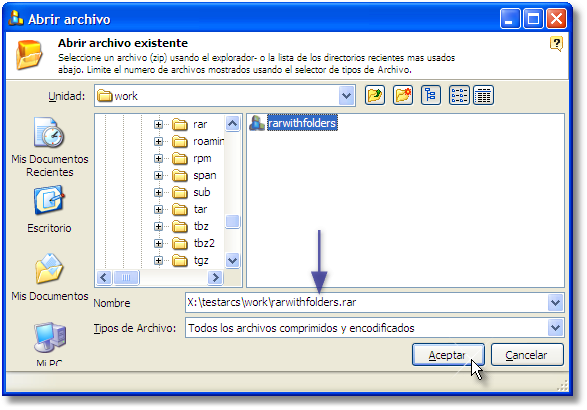Select the tgz folder in tree

click(201, 260)
